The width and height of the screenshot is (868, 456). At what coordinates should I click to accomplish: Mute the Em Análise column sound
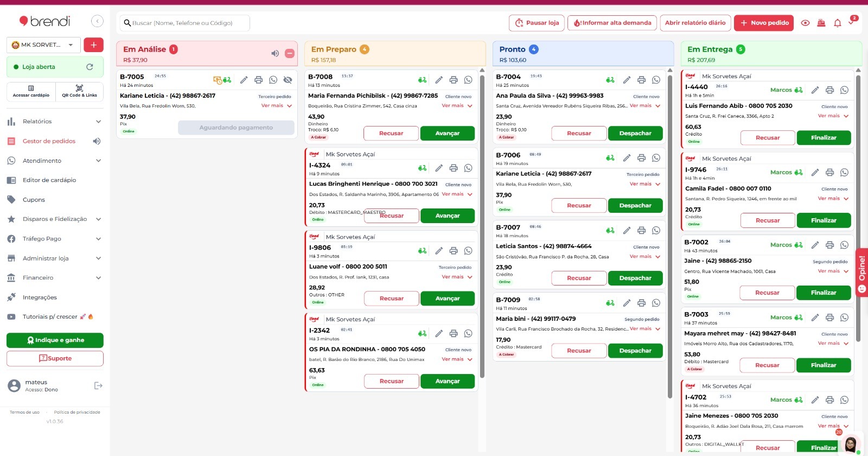click(275, 53)
